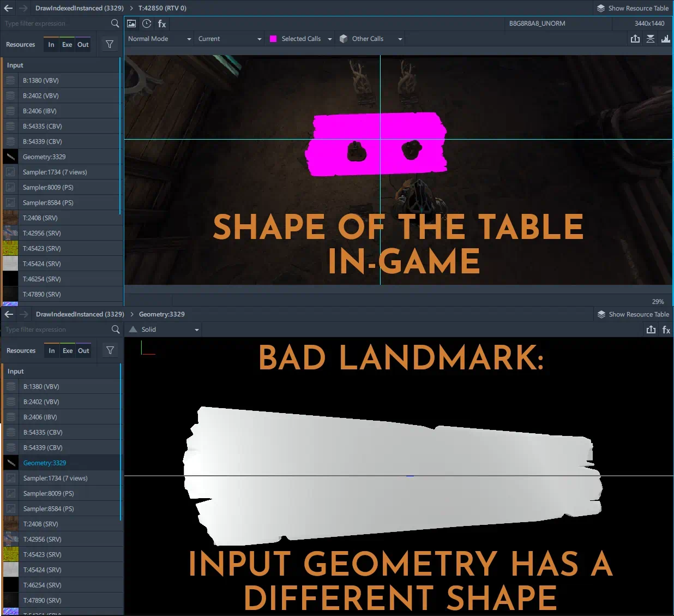Expand the Solid render mode dropdown
The width and height of the screenshot is (674, 616).
click(164, 330)
